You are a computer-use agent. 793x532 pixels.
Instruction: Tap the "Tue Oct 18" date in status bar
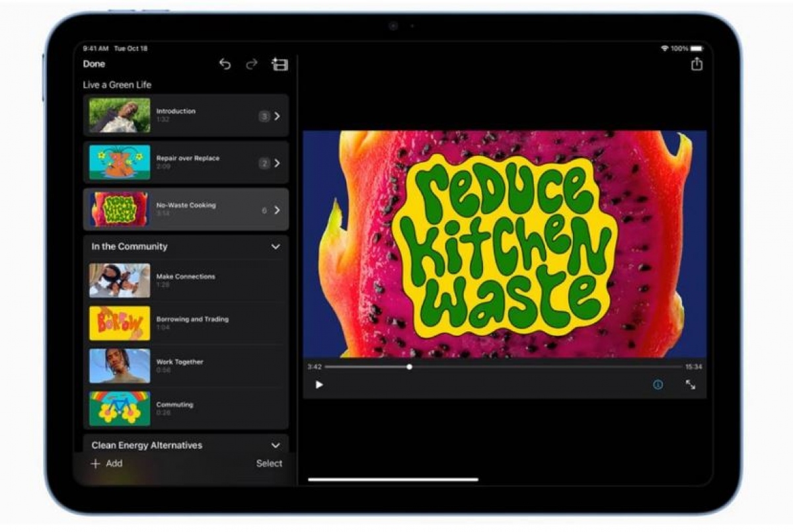point(131,48)
